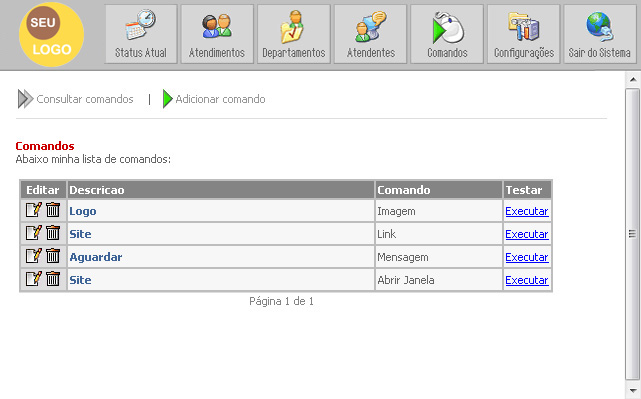Open the Status Atual section

(141, 34)
